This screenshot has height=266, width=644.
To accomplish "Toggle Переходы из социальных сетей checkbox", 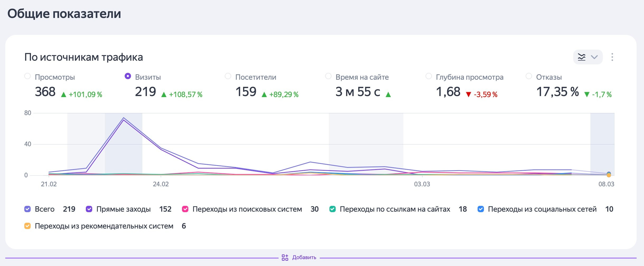I will click(480, 209).
